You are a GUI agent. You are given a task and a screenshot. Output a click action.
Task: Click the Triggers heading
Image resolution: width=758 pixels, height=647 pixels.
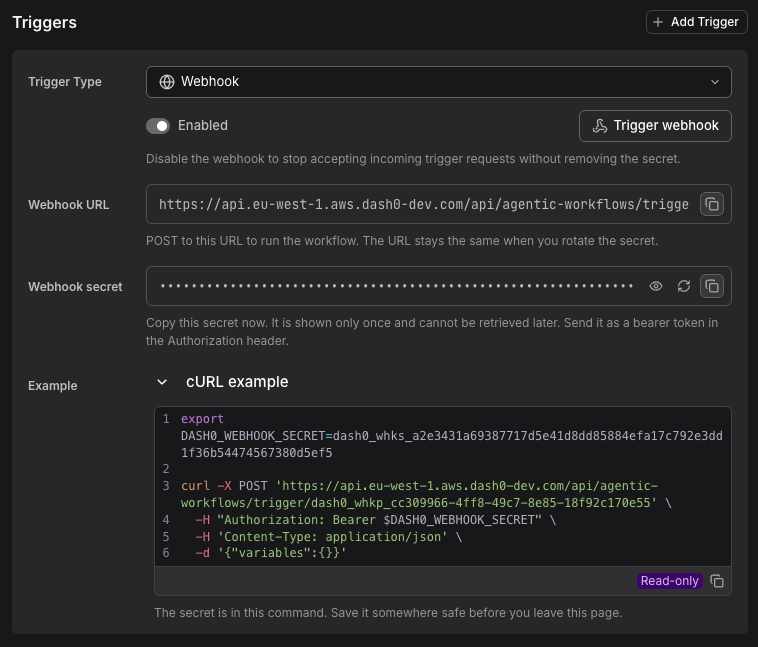pyautogui.click(x=44, y=22)
